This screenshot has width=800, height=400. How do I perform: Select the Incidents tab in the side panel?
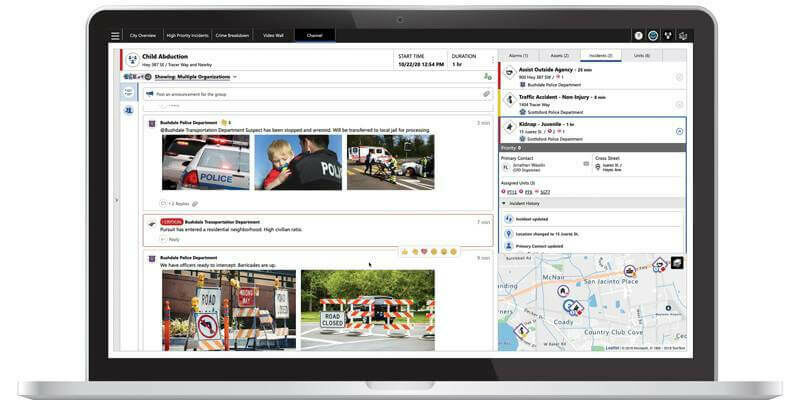[601, 55]
